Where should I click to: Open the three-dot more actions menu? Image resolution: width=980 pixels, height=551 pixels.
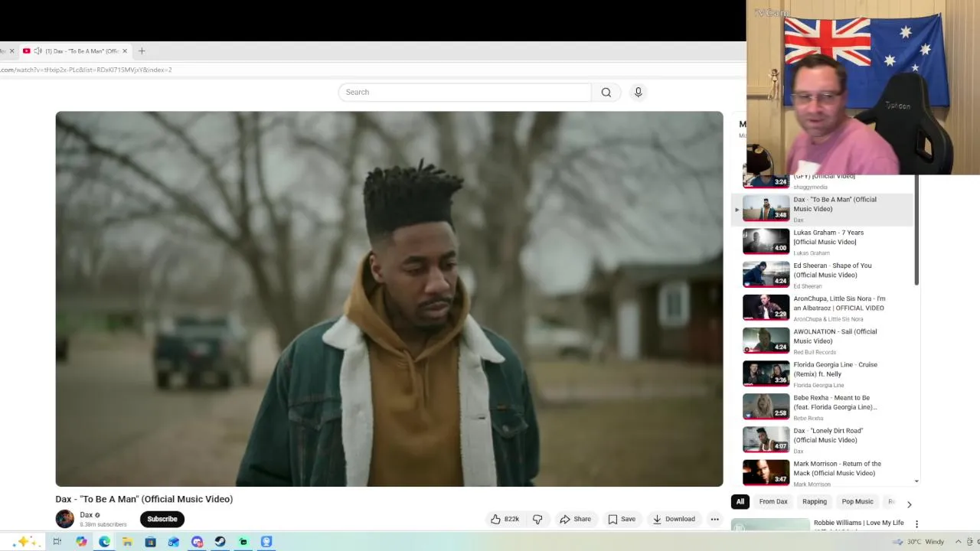point(714,519)
